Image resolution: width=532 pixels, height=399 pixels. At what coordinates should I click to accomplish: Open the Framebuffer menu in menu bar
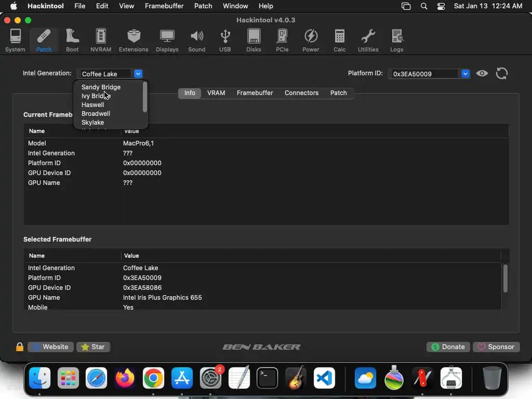point(164,6)
